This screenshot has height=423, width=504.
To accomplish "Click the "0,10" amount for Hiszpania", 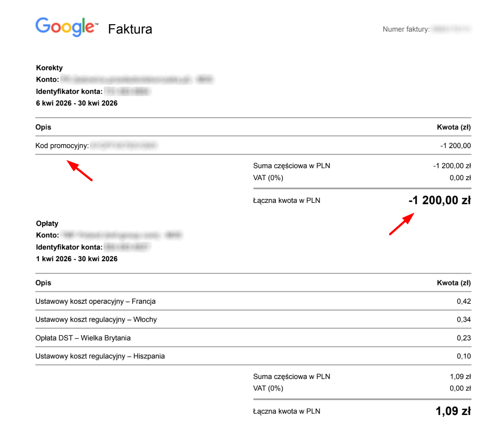I will coord(464,356).
